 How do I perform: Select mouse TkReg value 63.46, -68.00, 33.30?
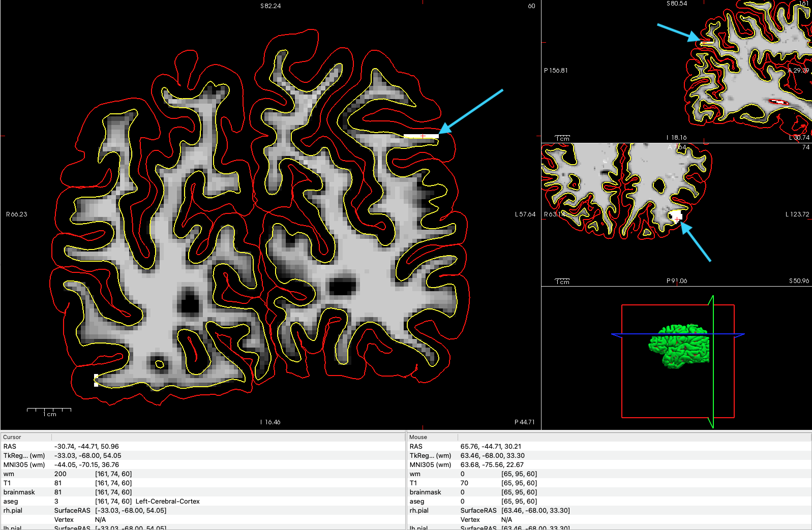(493, 456)
